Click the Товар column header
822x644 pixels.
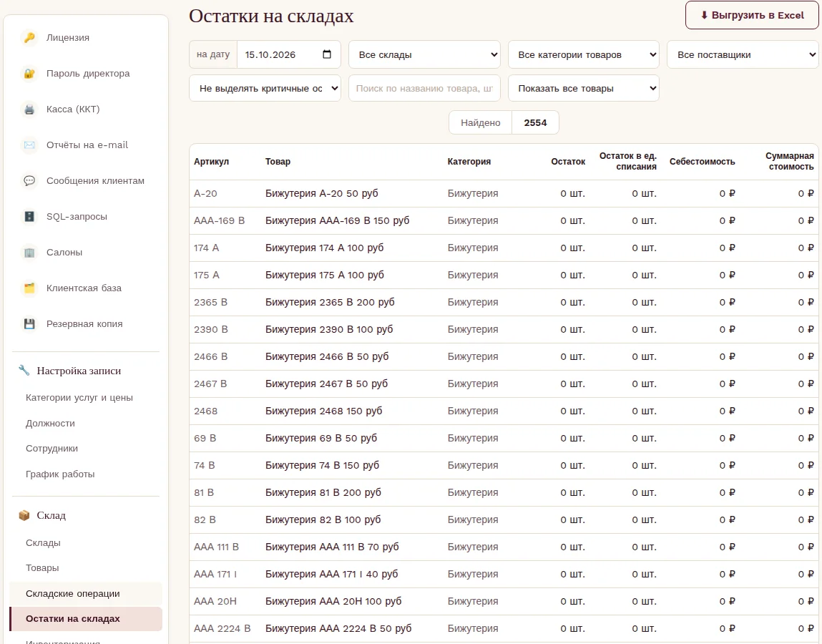click(278, 162)
